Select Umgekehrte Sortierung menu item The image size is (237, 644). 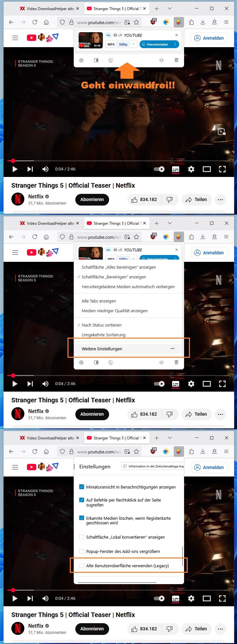click(128, 335)
